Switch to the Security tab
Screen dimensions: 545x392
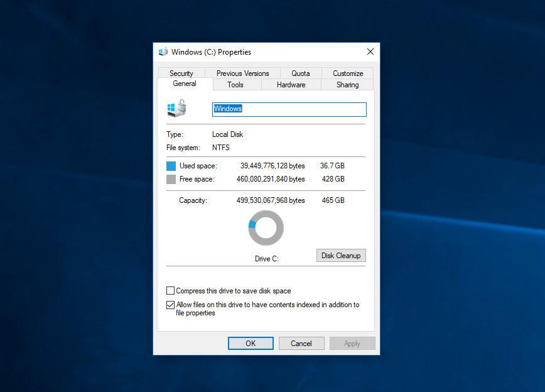click(x=181, y=73)
